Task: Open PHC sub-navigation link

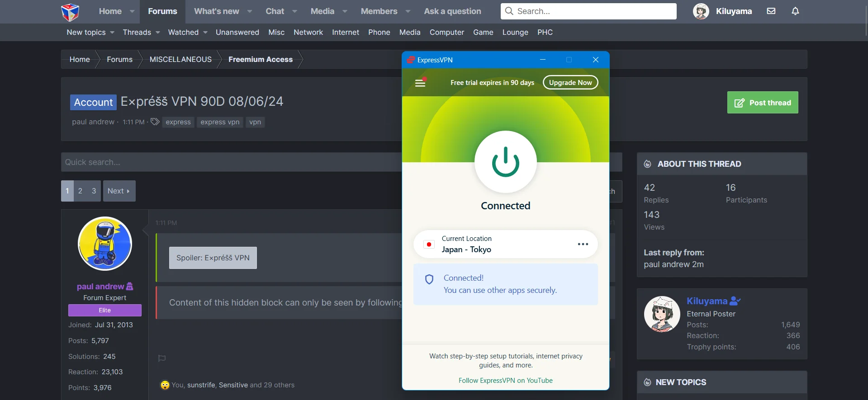Action: pos(545,33)
